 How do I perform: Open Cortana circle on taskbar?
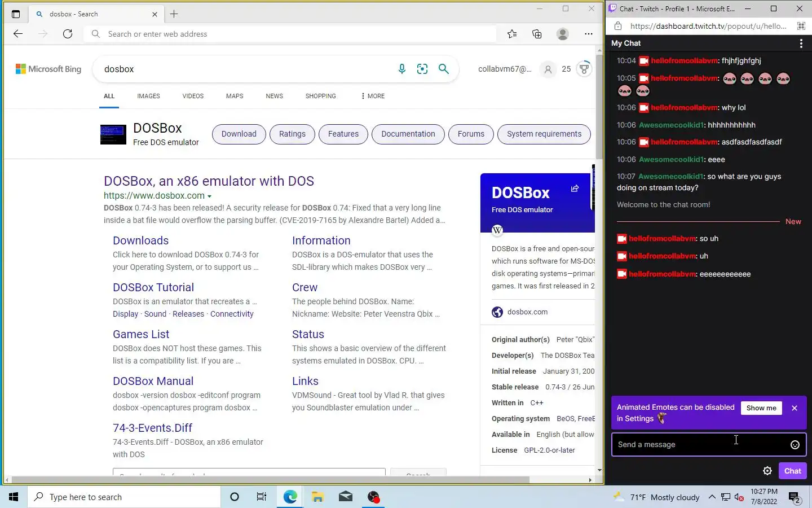point(235,497)
